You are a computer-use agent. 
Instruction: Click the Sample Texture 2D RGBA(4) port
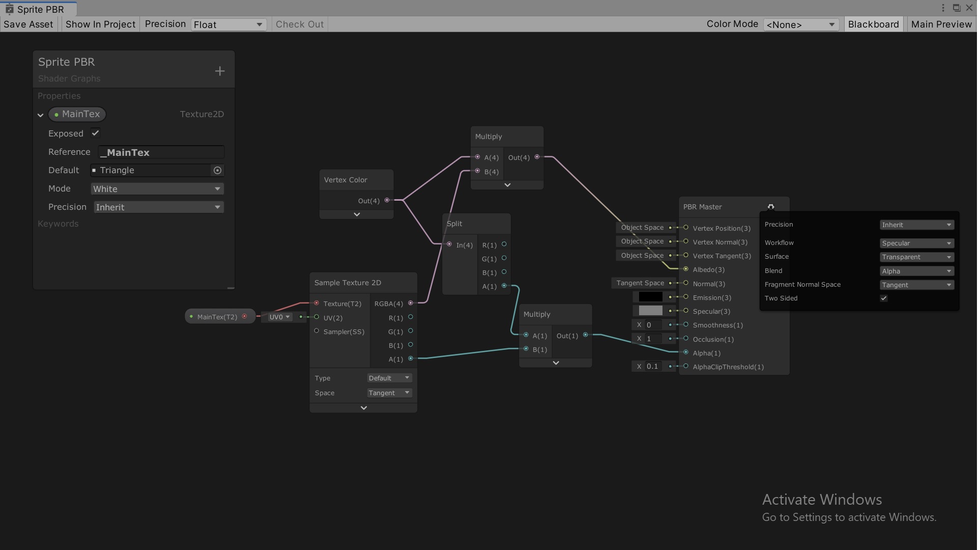[x=411, y=303]
